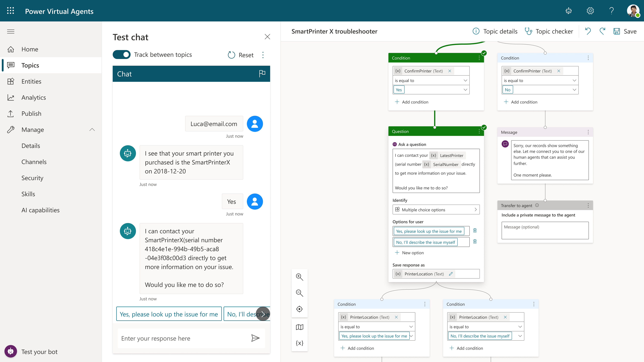Collapse the Manage section
The width and height of the screenshot is (644, 362).
click(x=92, y=130)
